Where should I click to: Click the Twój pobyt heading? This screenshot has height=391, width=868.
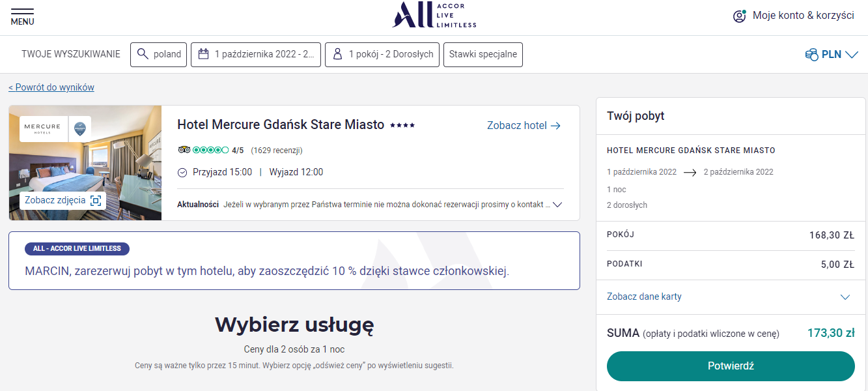pos(636,116)
